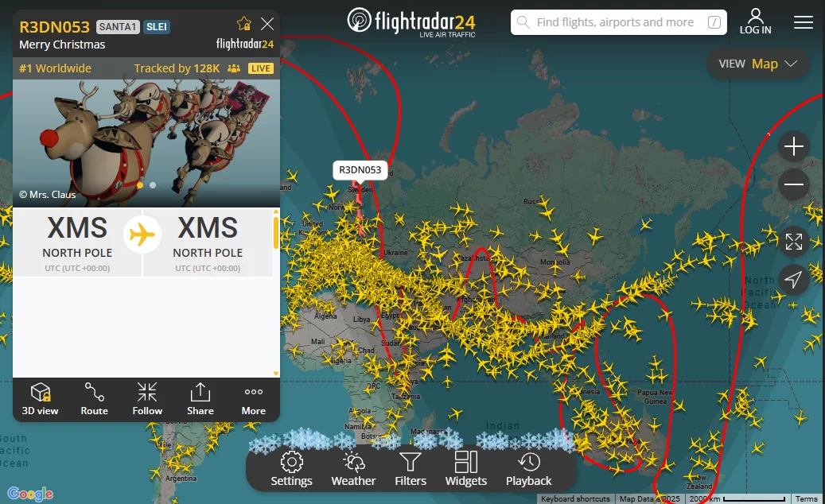Start Playback of past flights
The height and width of the screenshot is (504, 825).
[529, 469]
